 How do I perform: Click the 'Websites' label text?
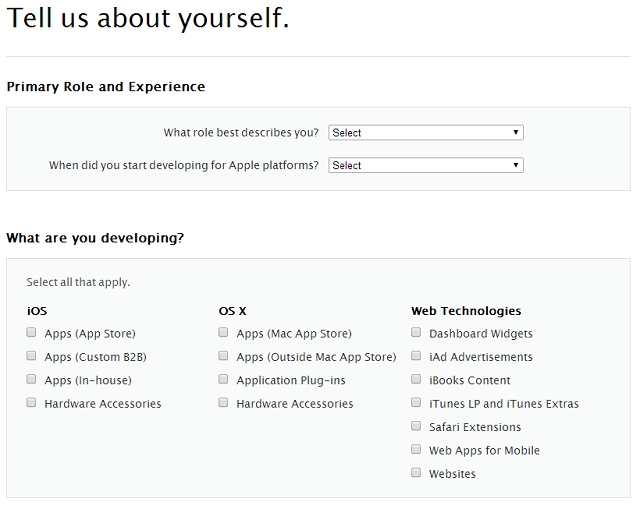(452, 474)
